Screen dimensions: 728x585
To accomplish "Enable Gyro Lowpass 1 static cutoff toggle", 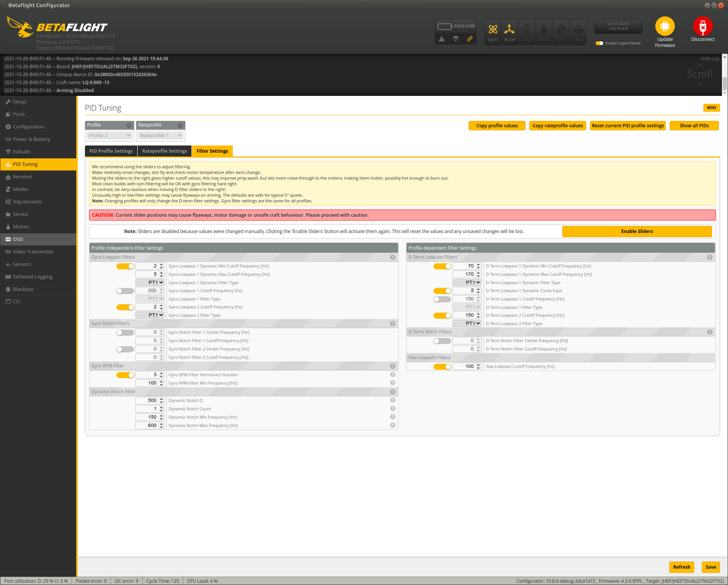I will (x=125, y=291).
